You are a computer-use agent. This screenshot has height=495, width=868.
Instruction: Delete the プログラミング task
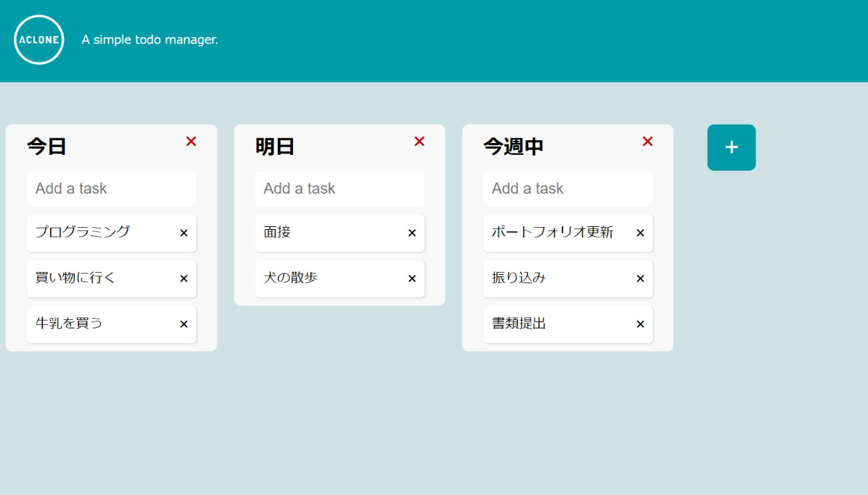(x=184, y=233)
